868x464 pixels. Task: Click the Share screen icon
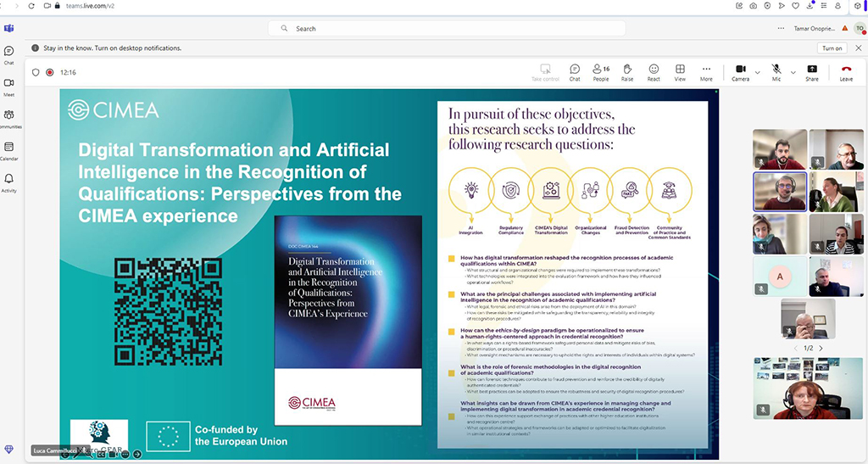tap(811, 71)
